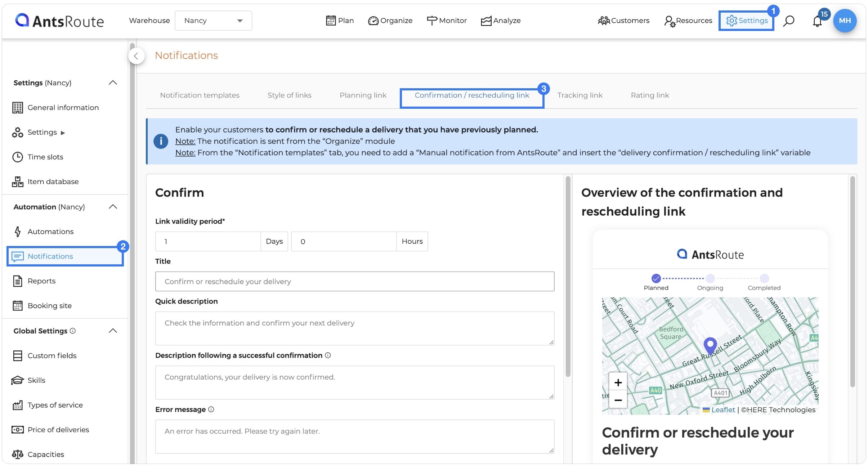
Task: Switch to Planning link tab
Action: click(363, 95)
